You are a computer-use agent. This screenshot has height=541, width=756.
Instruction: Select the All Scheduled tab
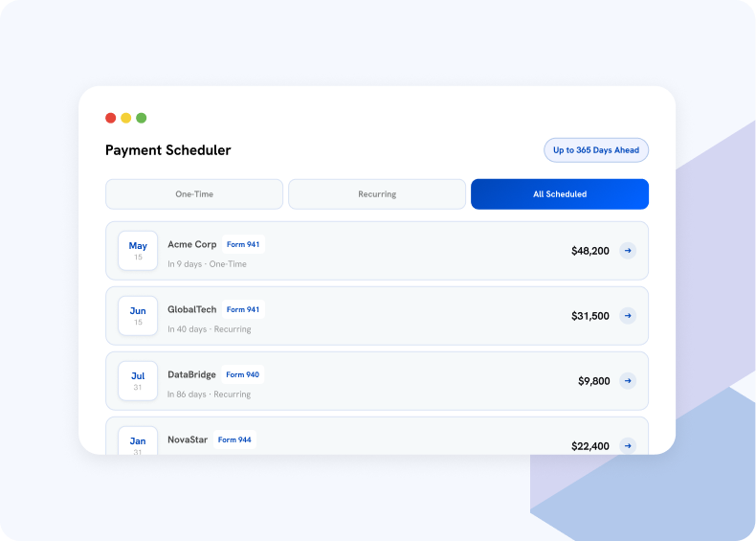point(560,194)
